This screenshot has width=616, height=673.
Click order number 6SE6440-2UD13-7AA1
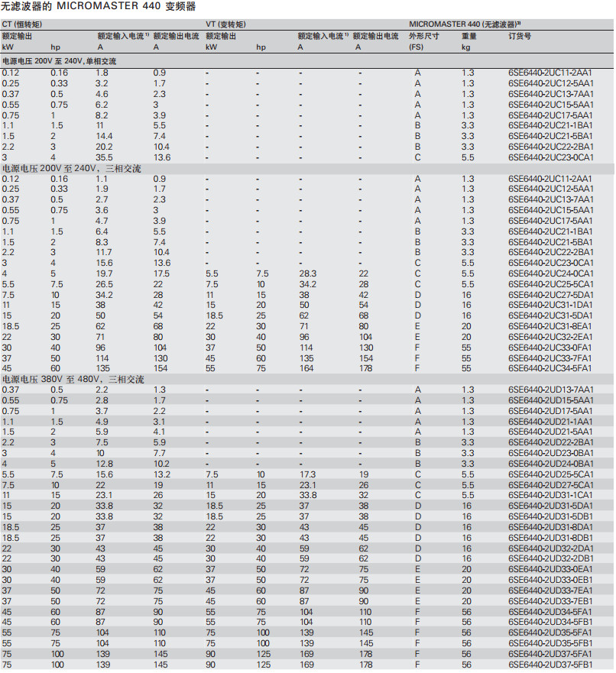[x=550, y=390]
